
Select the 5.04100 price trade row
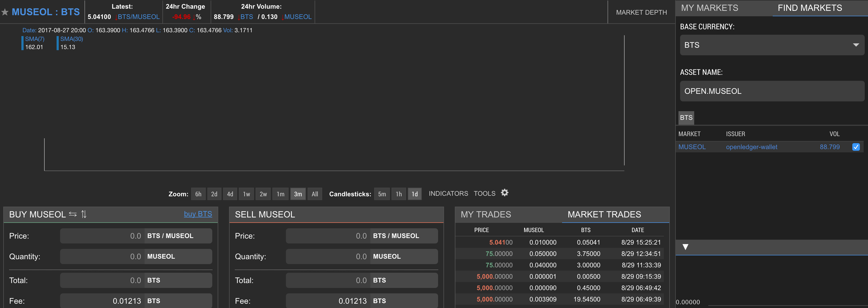click(559, 242)
